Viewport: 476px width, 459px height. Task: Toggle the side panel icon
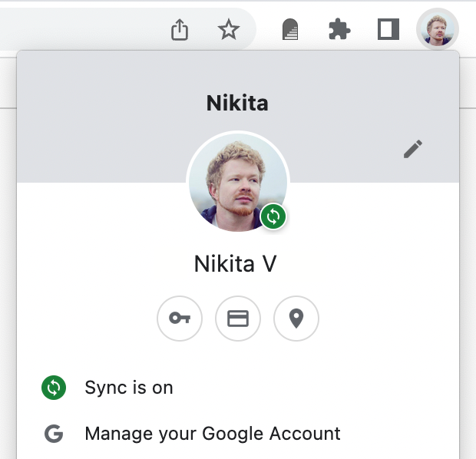[388, 29]
